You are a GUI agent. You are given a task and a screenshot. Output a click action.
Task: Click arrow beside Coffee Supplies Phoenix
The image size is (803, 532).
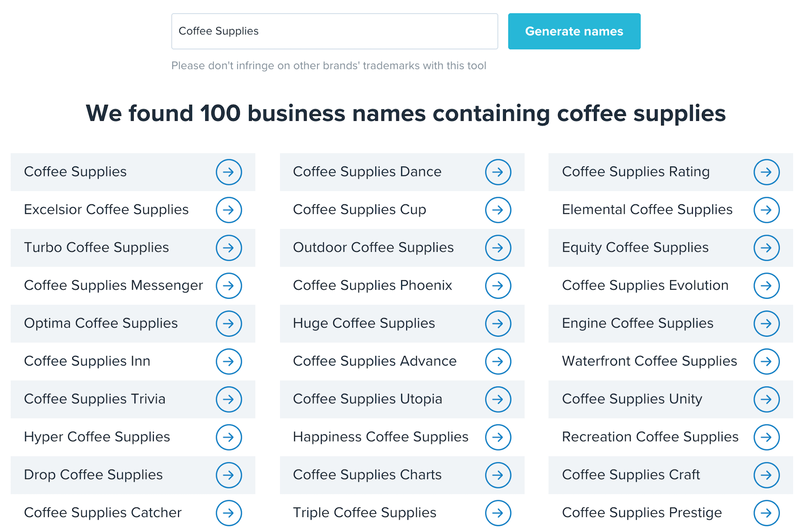click(498, 286)
